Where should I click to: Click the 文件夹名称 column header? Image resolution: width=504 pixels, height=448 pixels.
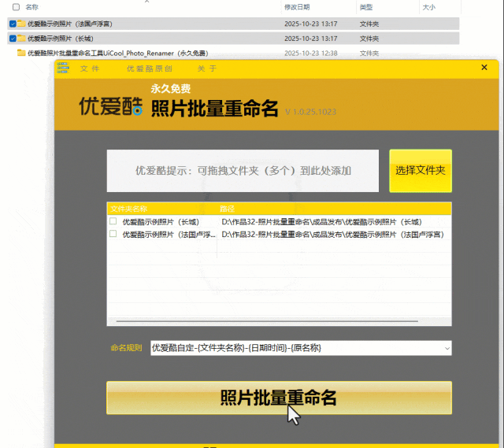click(129, 209)
